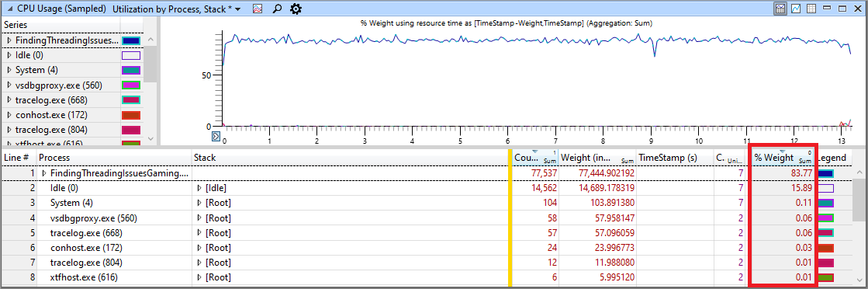Select the conhost.exe (172) process cell in table
Screen dimensions: 868x289
tap(114, 247)
